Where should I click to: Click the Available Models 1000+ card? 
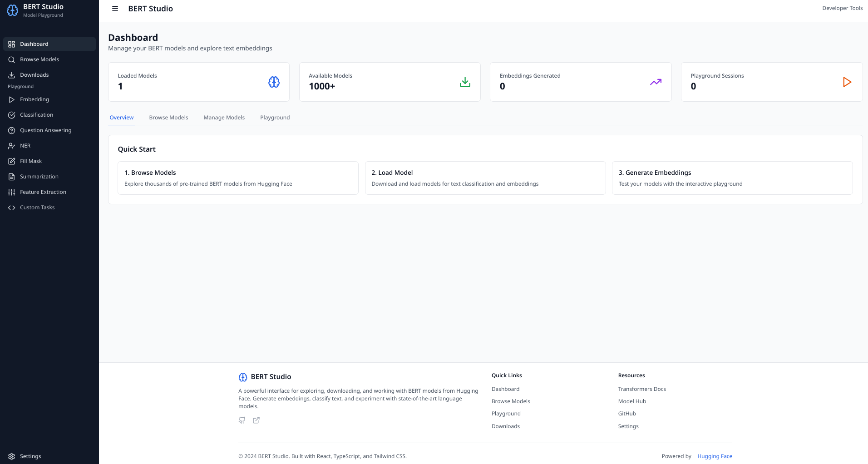pyautogui.click(x=390, y=82)
